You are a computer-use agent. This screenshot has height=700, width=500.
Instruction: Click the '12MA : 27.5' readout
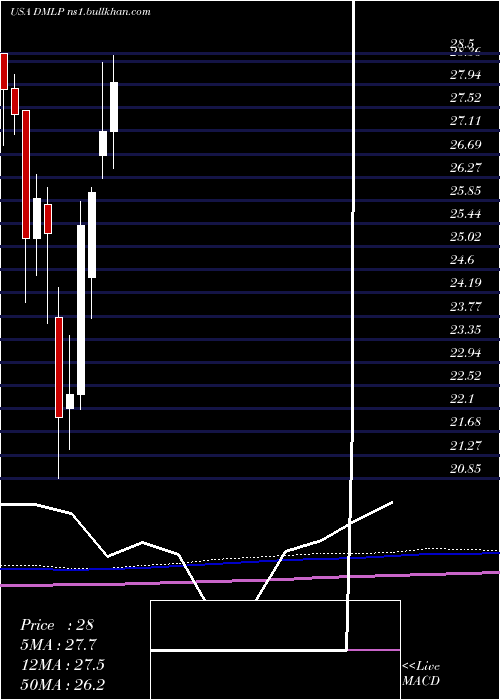pos(62,665)
